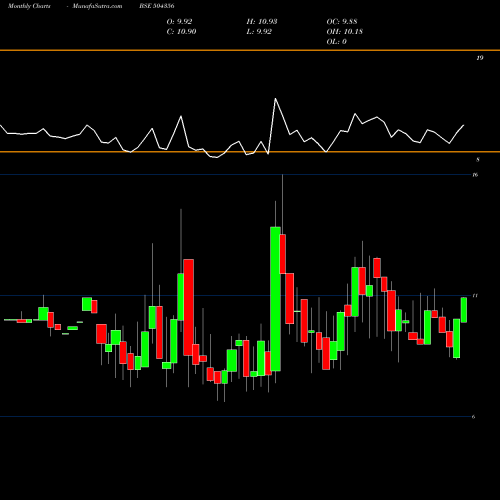Click the price axis label 11
The image size is (500, 500).
[x=475, y=295]
